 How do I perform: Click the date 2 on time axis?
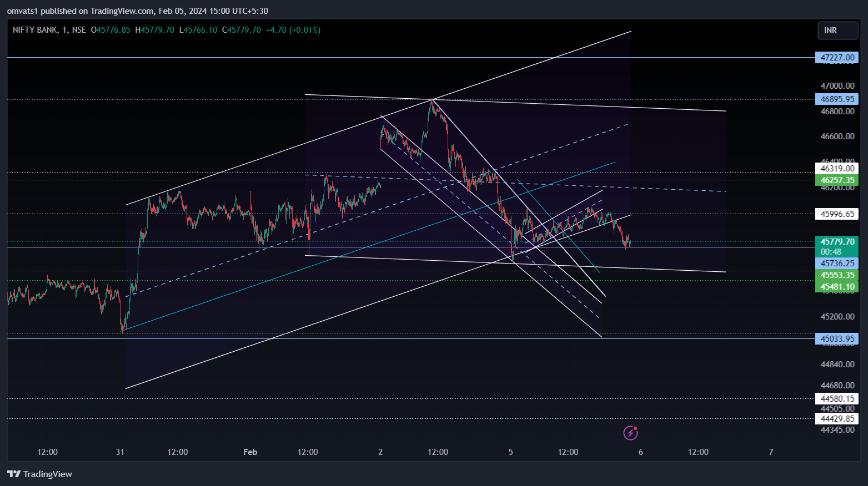coord(380,452)
